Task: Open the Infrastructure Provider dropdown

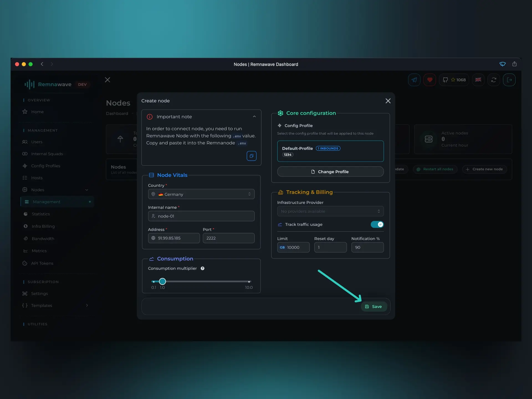Action: 330,211
